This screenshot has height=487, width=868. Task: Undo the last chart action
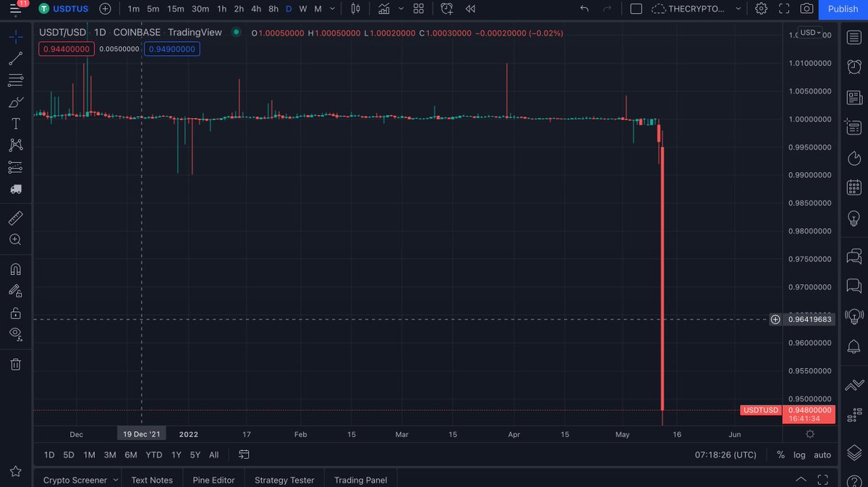tap(584, 9)
